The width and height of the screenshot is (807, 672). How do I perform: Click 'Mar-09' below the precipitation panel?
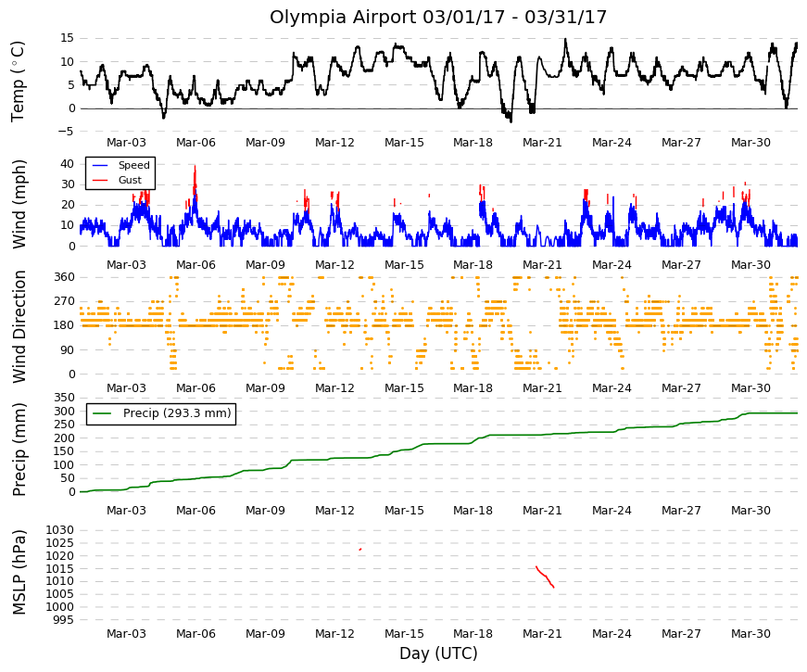tap(265, 511)
